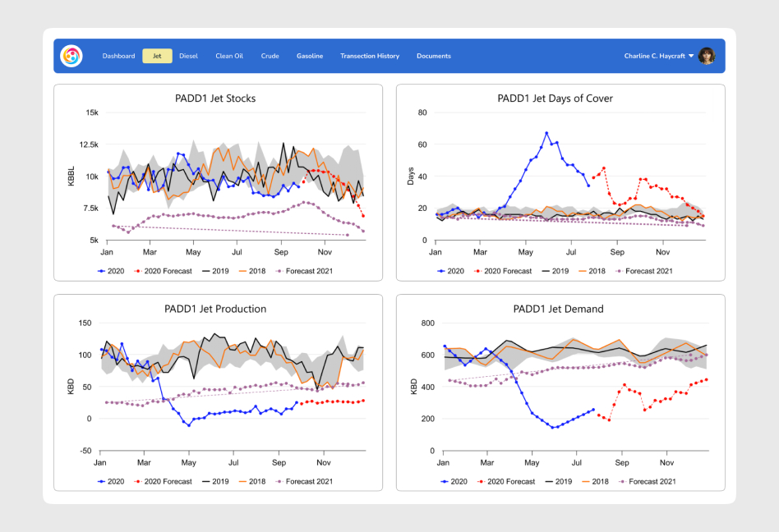Click the Sep tick label in Jet Stocks
The height and width of the screenshot is (532, 779).
point(281,252)
